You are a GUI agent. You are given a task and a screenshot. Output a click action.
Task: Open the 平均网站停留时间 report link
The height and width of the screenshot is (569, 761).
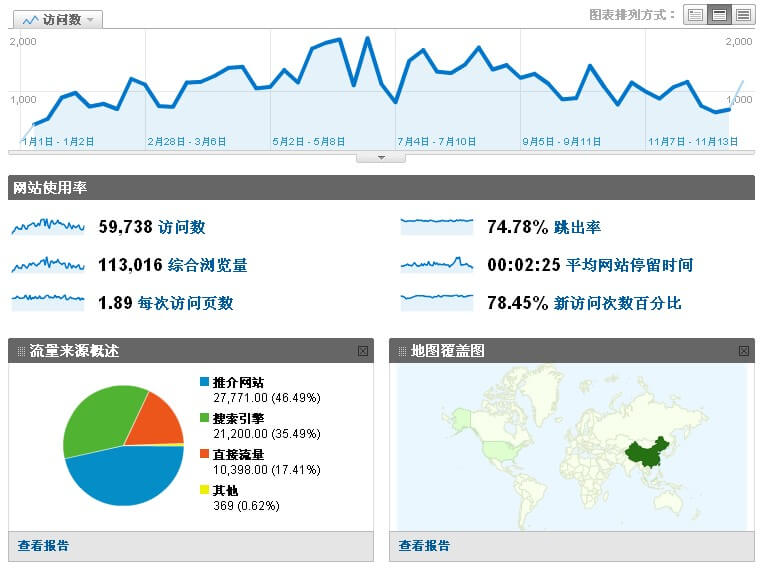pyautogui.click(x=629, y=265)
